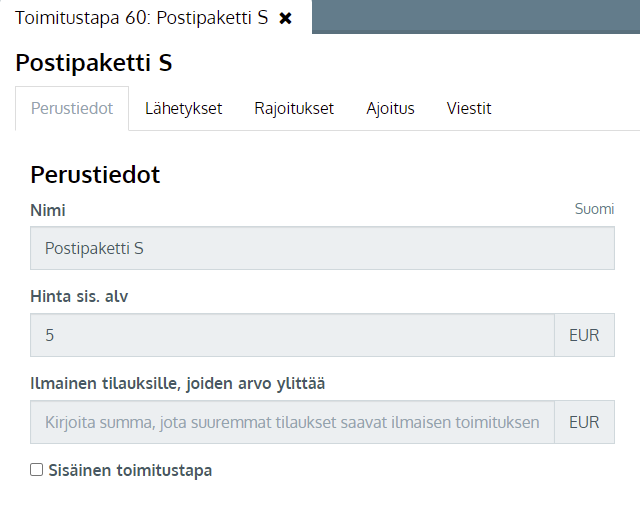The height and width of the screenshot is (506, 640).
Task: Show the Viestit tab
Action: (469, 109)
